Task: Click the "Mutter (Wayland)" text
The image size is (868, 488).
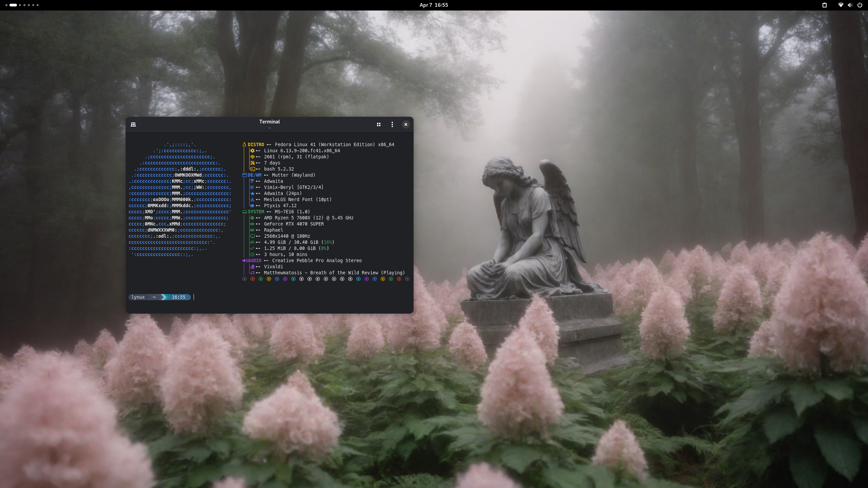Action: tap(294, 175)
